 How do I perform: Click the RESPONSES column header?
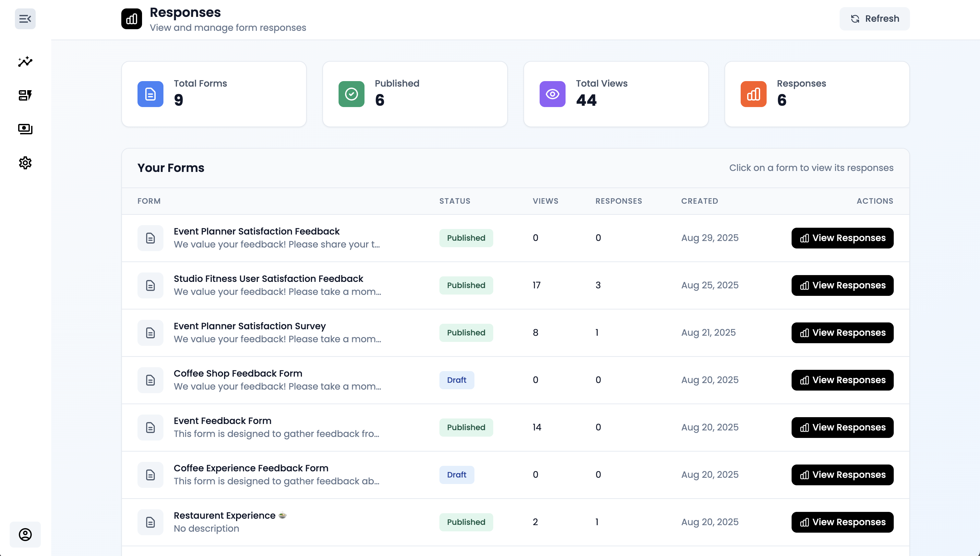(619, 201)
